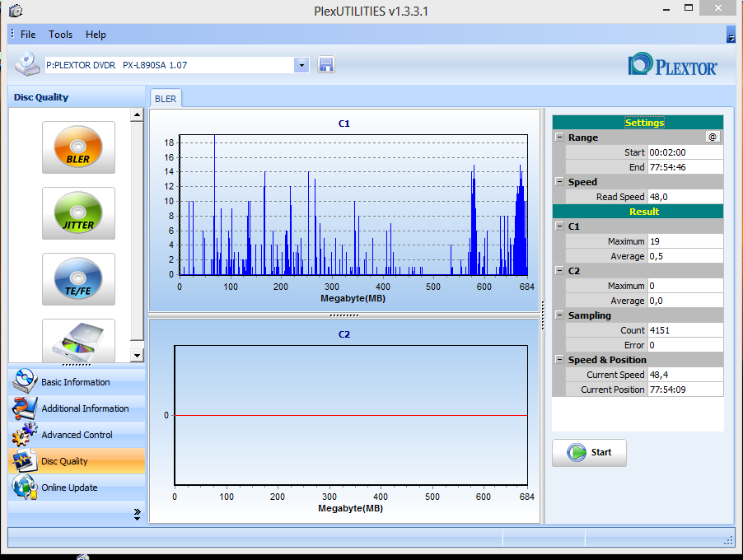Screen dimensions: 743x560
Task: Select the Disc Quality section
Action: coord(77,461)
